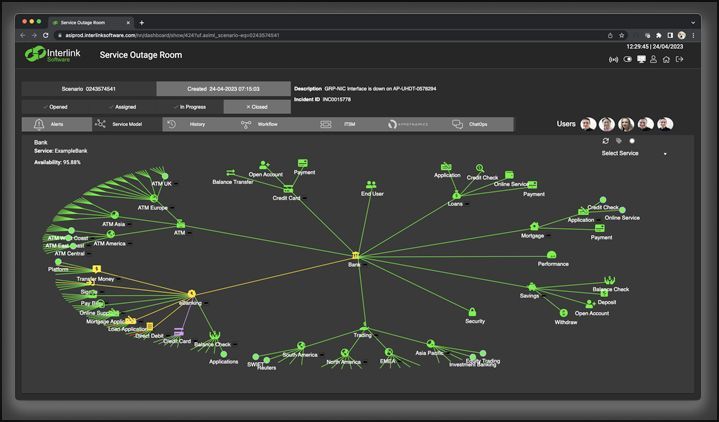Select the Closed status step
Viewport: 719px width, 422px height.
[257, 107]
